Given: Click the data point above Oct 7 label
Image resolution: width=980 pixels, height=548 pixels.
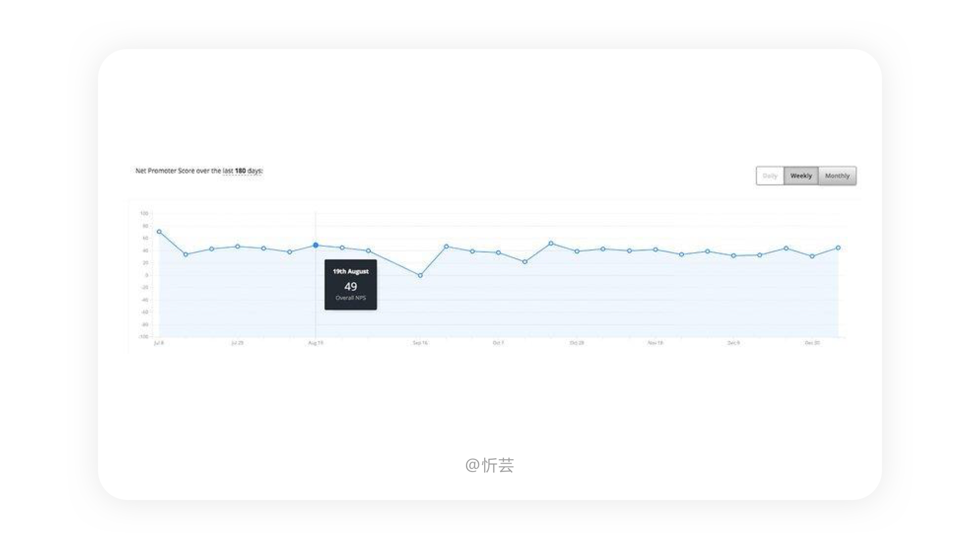Looking at the screenshot, I should point(498,253).
